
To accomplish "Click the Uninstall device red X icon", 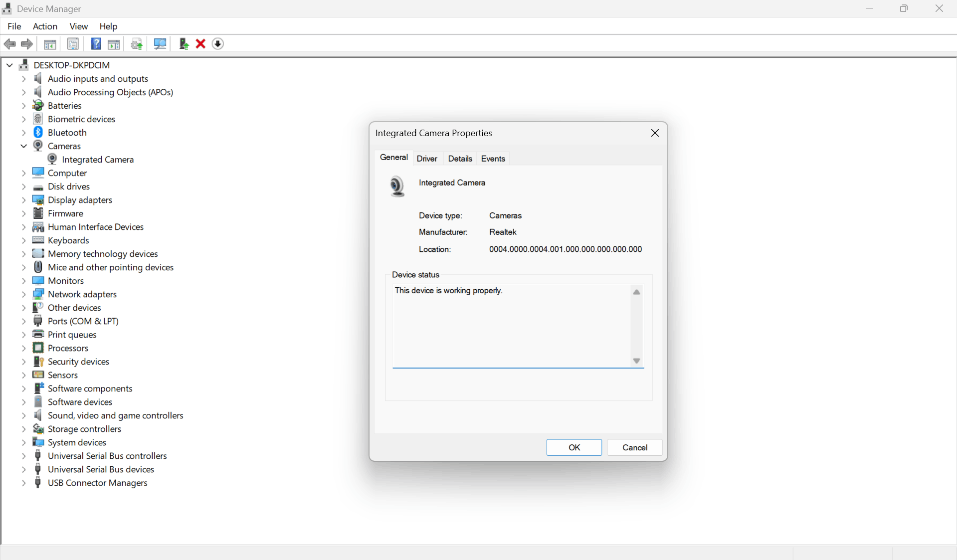I will [199, 44].
